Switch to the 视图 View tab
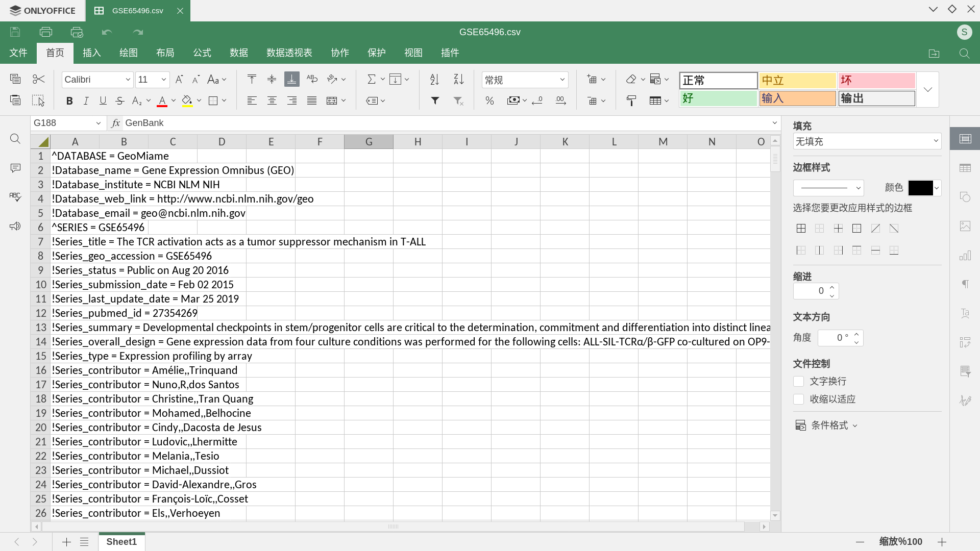This screenshot has height=551, width=980. (x=413, y=53)
